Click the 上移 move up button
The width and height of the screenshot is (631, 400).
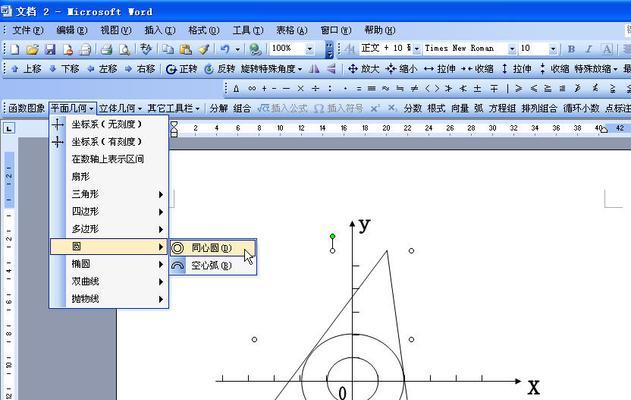pyautogui.click(x=27, y=69)
